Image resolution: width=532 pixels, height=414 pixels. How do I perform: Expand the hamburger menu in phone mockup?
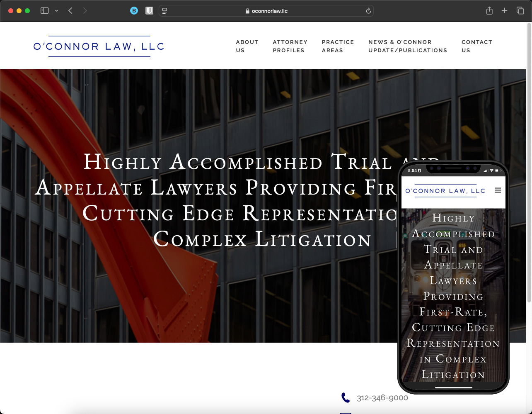(498, 190)
